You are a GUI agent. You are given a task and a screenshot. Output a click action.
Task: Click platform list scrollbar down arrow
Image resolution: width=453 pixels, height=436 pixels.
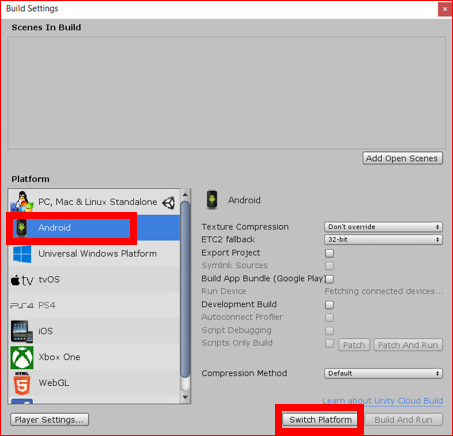(x=185, y=397)
